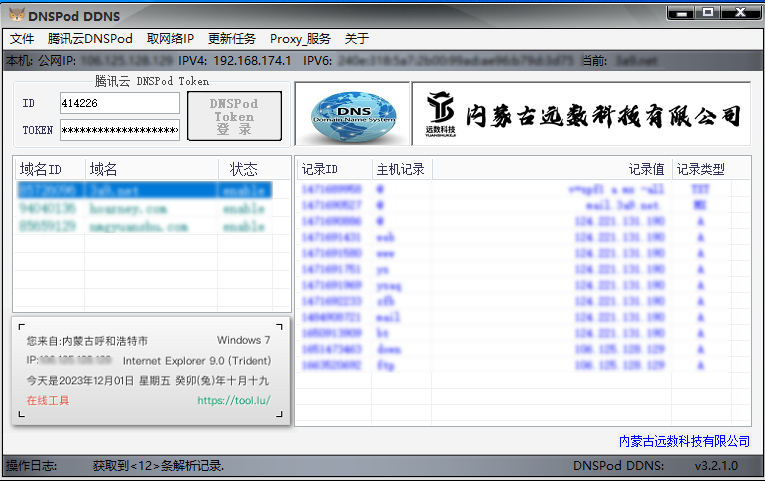Select the MX record mail.3a9.net value

624,205
